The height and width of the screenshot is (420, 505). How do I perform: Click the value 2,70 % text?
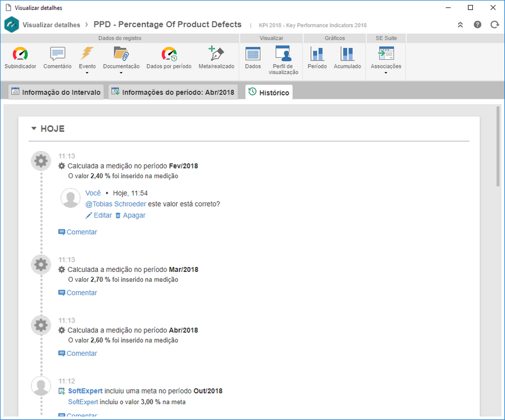[x=101, y=279]
